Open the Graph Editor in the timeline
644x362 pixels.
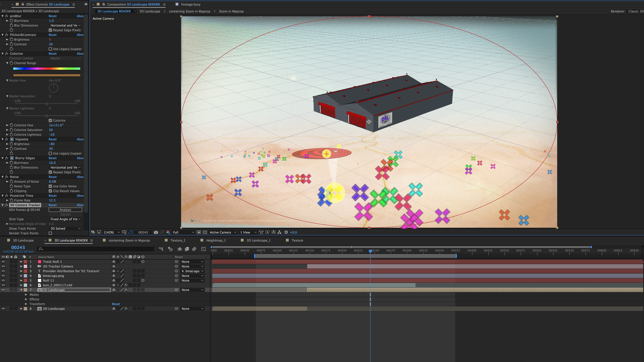204,249
